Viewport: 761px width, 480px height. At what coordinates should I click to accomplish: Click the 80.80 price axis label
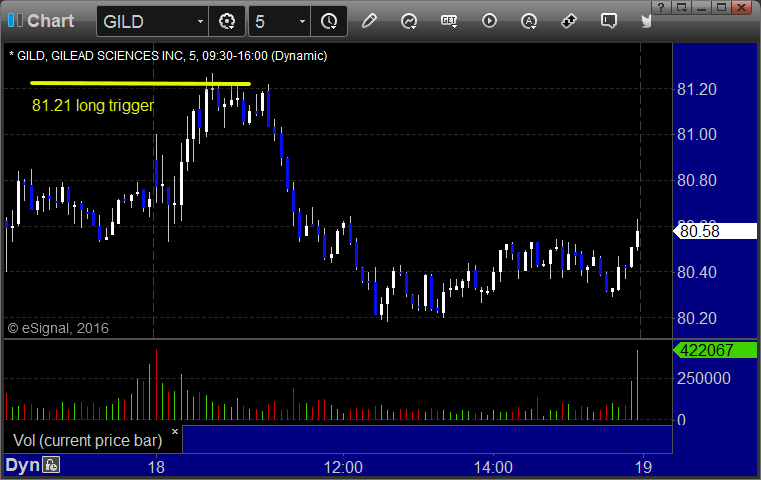pos(696,181)
